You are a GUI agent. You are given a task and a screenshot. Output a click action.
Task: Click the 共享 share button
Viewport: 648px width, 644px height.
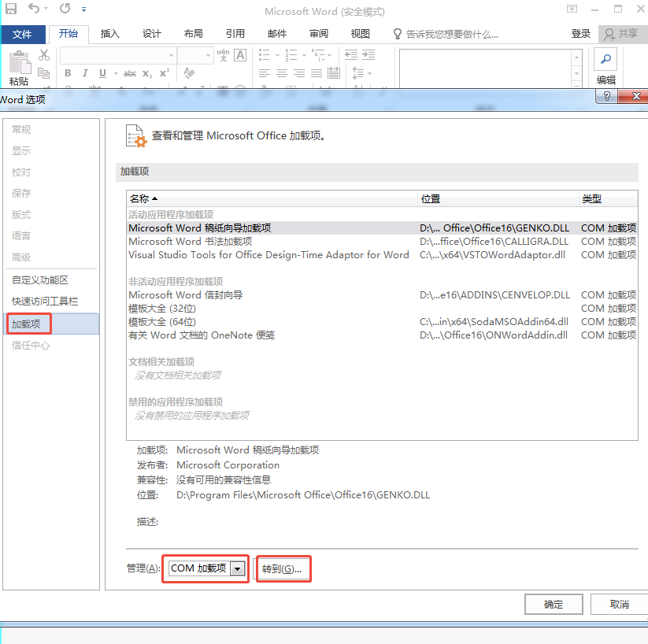click(621, 34)
